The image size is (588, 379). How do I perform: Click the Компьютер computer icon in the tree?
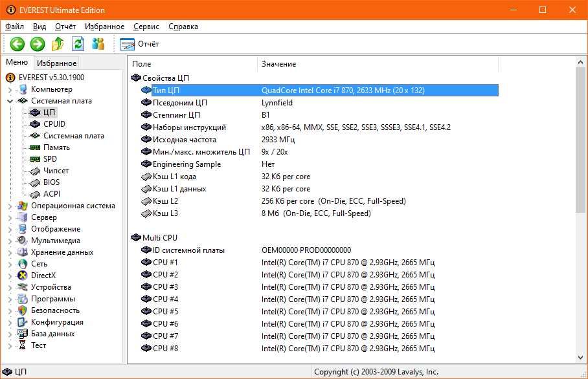[23, 89]
